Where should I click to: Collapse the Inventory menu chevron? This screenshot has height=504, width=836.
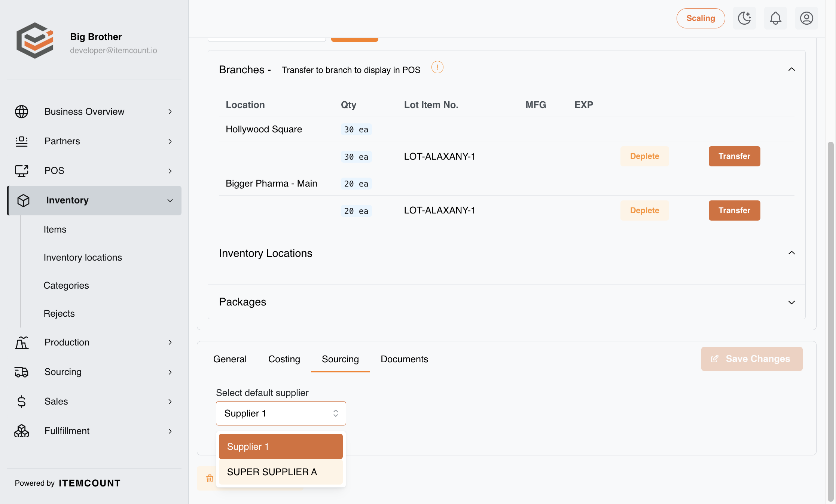click(170, 200)
